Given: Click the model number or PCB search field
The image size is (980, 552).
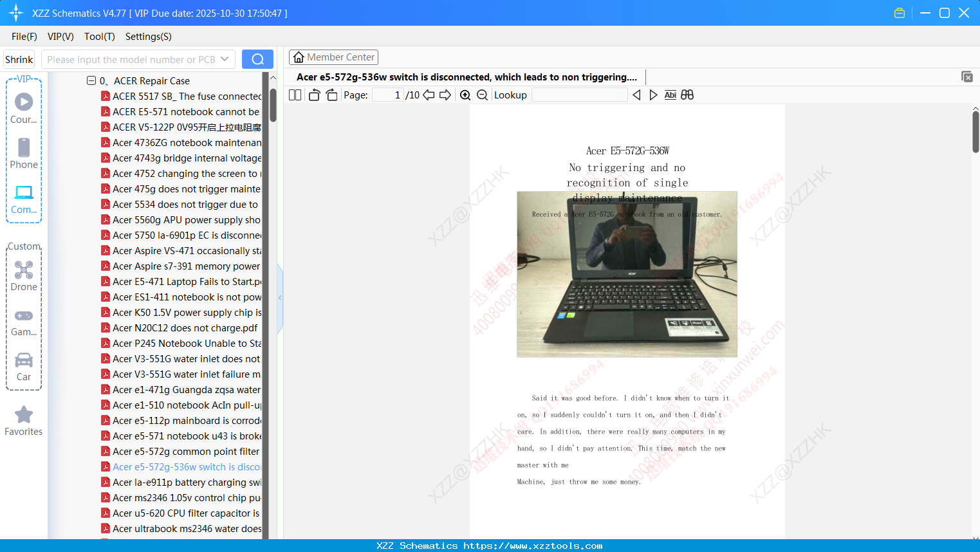Looking at the screenshot, I should [x=131, y=59].
